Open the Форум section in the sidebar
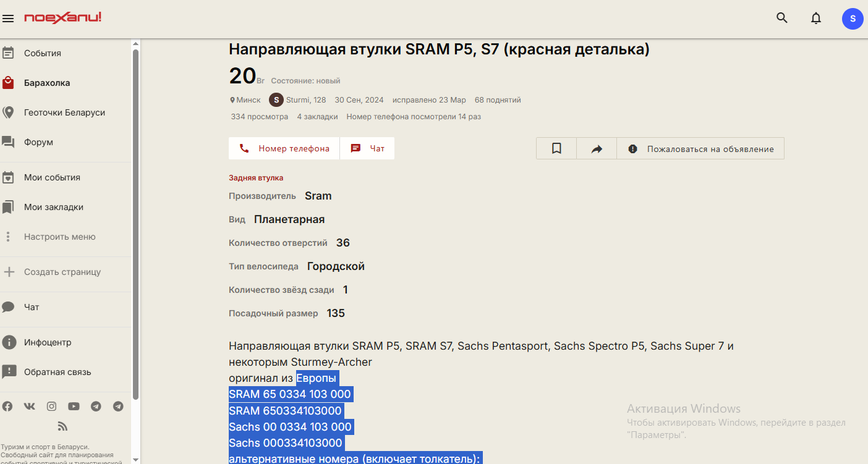This screenshot has width=868, height=464. click(39, 142)
